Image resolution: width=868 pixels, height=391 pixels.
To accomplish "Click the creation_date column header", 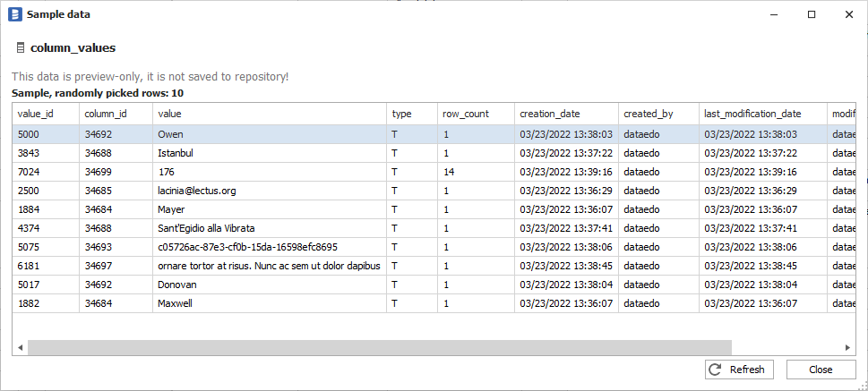I will (x=566, y=114).
